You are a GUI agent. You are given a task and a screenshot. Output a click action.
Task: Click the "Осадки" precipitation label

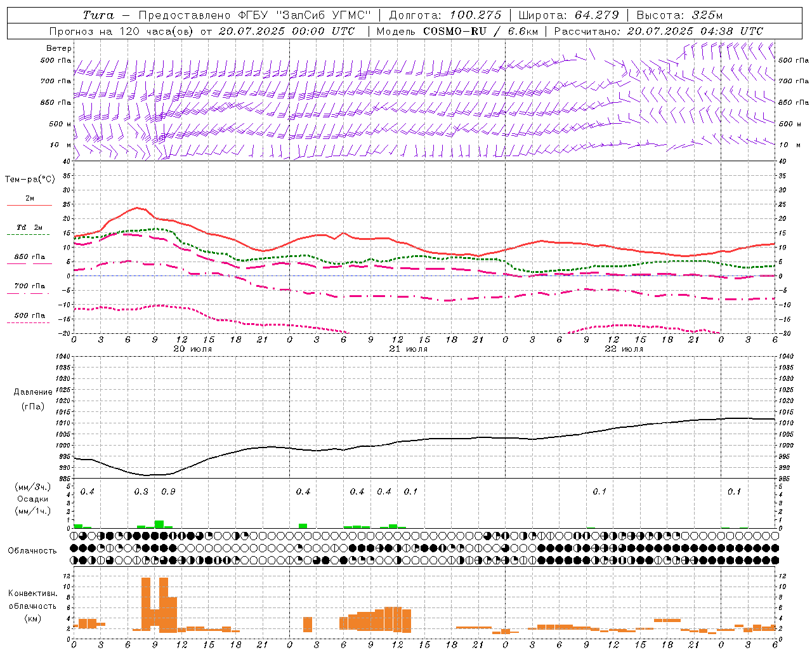[33, 499]
